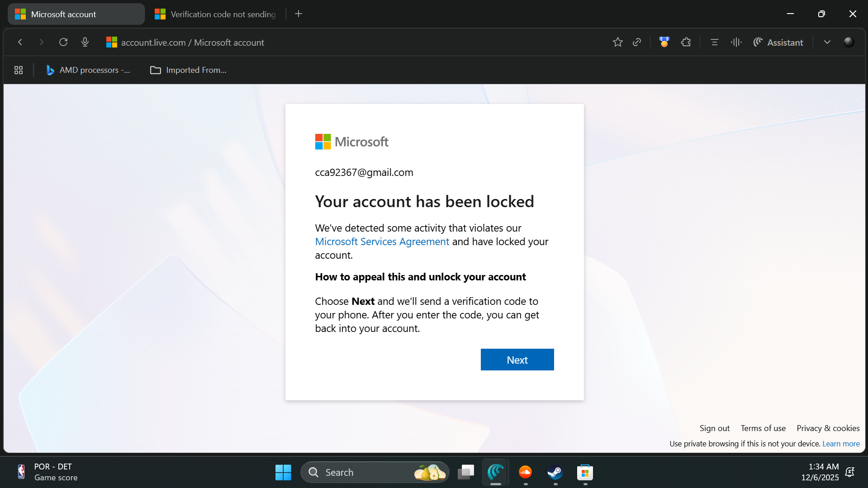The width and height of the screenshot is (868, 488).
Task: Click the 'Your account has been locked' heading
Action: [x=424, y=201]
